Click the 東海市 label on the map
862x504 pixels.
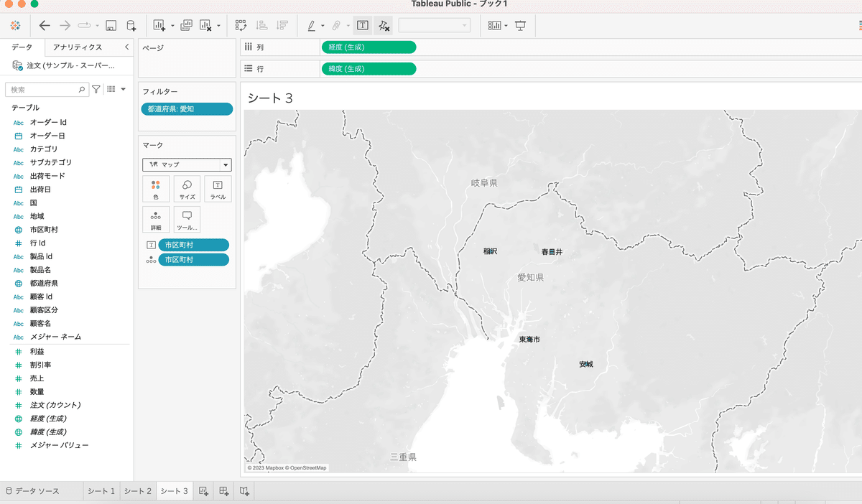tap(530, 339)
